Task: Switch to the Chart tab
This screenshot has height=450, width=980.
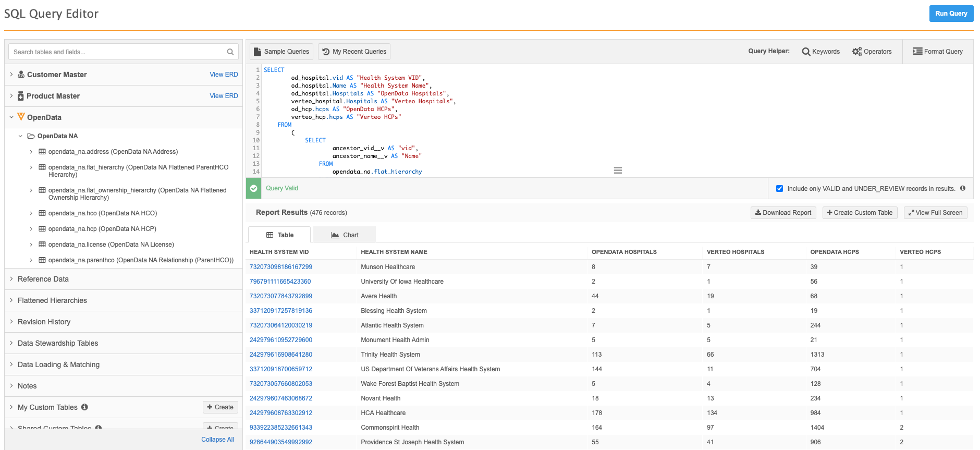Action: click(345, 235)
